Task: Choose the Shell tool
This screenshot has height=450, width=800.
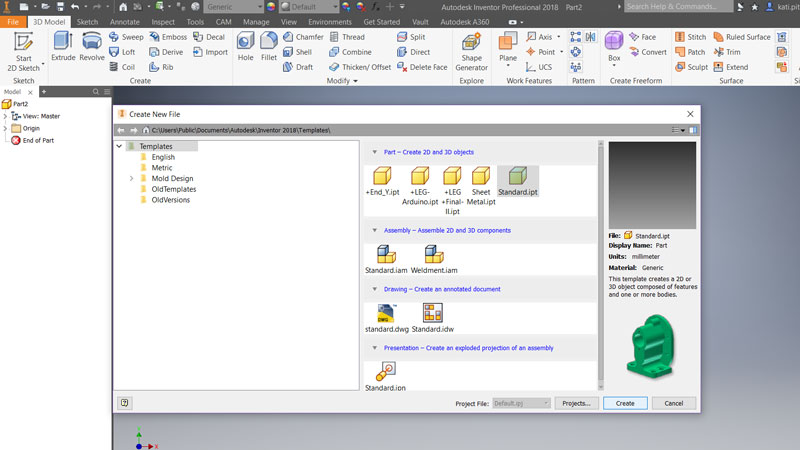Action: point(297,52)
